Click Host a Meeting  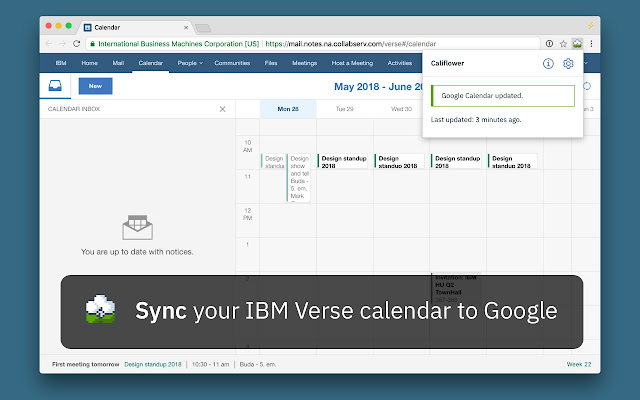coord(352,63)
